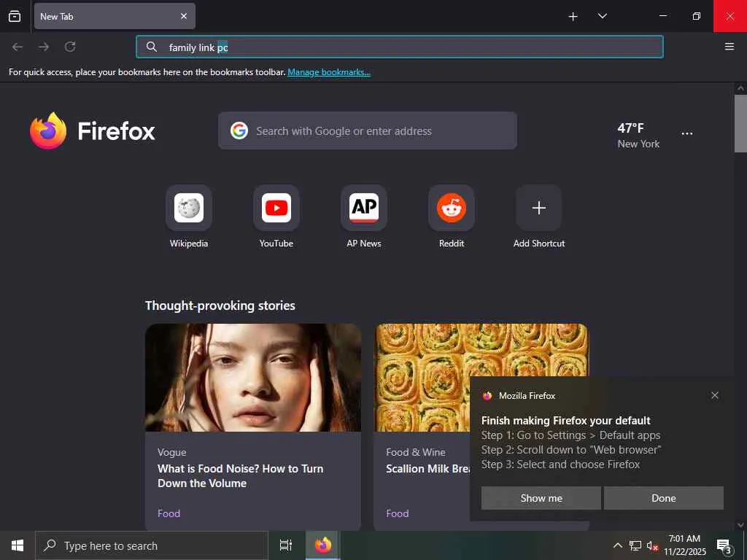Image resolution: width=747 pixels, height=560 pixels.
Task: Open the Firefox hamburger application menu
Action: [x=729, y=47]
